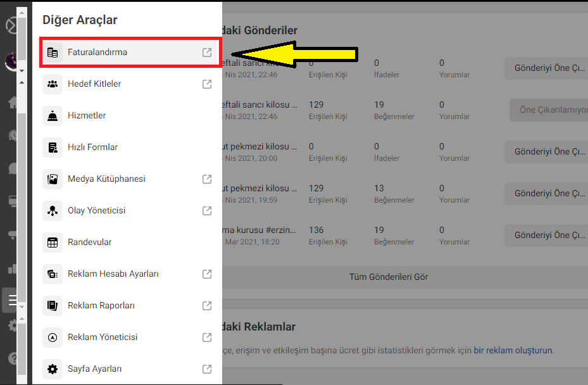Click the insights bar chart sidebar icon

click(x=13, y=268)
